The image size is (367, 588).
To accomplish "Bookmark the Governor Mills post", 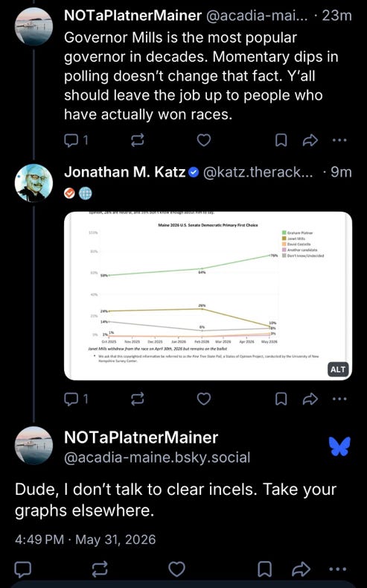I will tap(281, 141).
